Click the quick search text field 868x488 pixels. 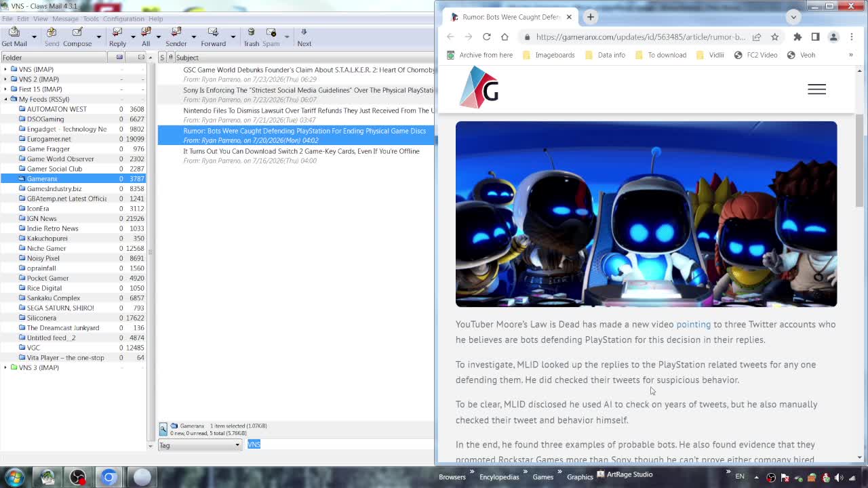339,445
